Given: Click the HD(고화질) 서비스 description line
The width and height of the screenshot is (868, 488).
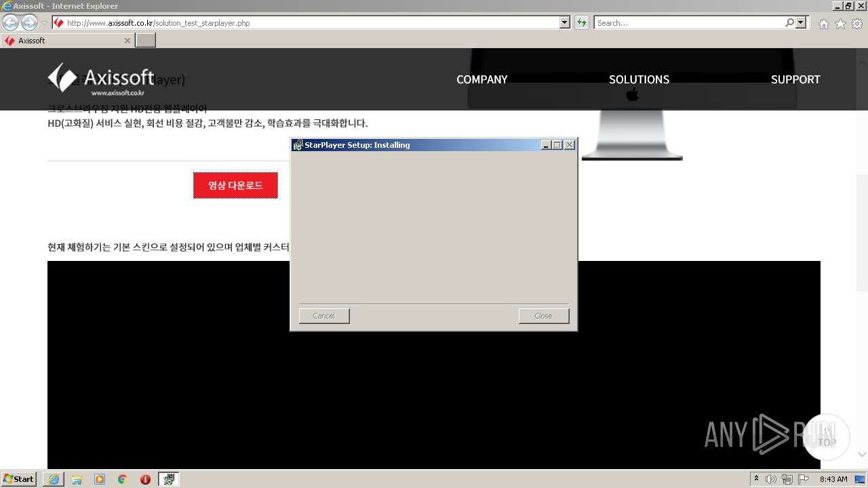Looking at the screenshot, I should pyautogui.click(x=208, y=123).
